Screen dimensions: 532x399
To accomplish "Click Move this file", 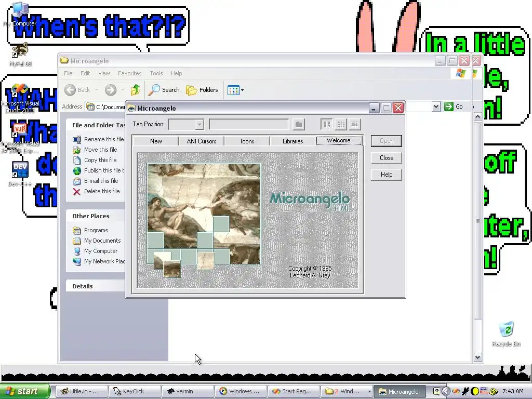I will point(100,150).
